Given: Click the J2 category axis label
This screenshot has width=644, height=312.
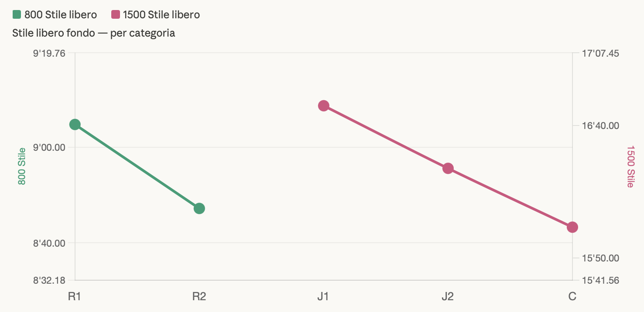Looking at the screenshot, I should pyautogui.click(x=448, y=297).
